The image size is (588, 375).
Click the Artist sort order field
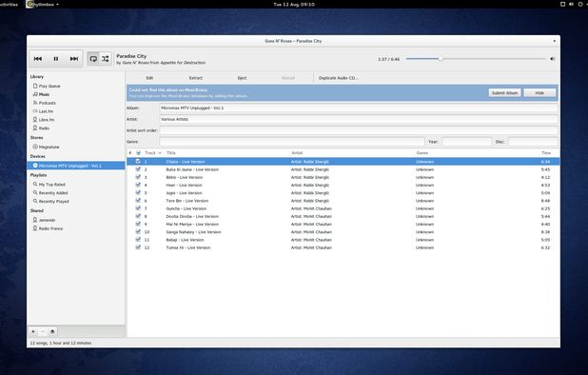click(359, 130)
